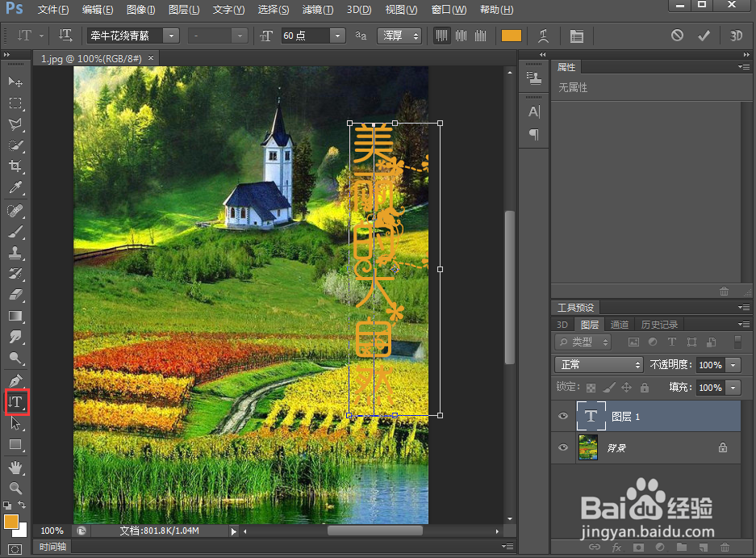Image resolution: width=756 pixels, height=558 pixels.
Task: Open Character panel icon
Action: 534,111
